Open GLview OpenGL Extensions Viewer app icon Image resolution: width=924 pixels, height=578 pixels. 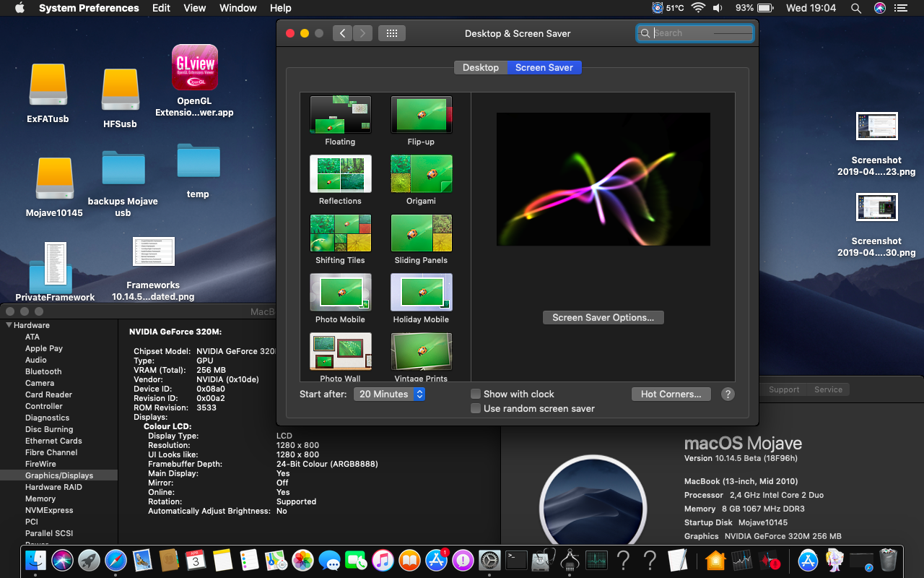(x=195, y=67)
